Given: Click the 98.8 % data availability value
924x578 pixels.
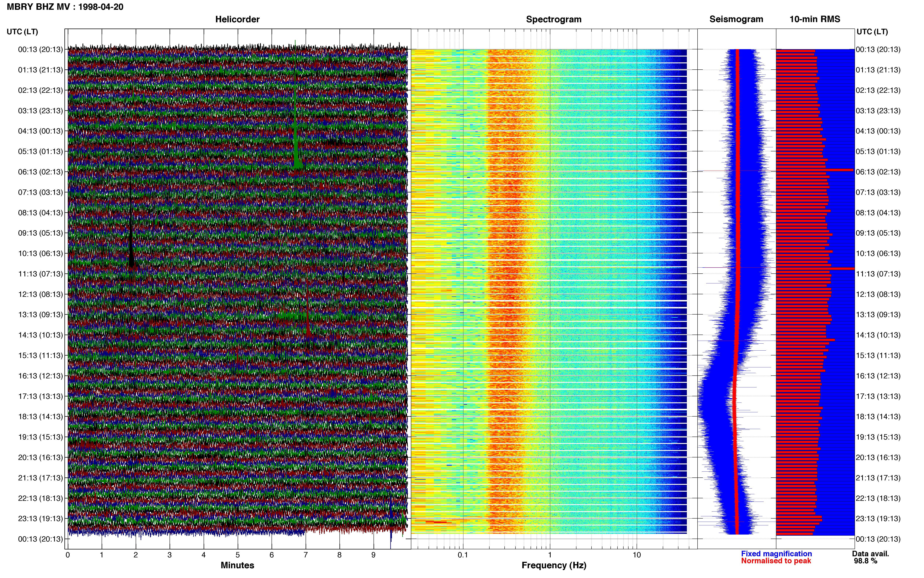Looking at the screenshot, I should (865, 561).
